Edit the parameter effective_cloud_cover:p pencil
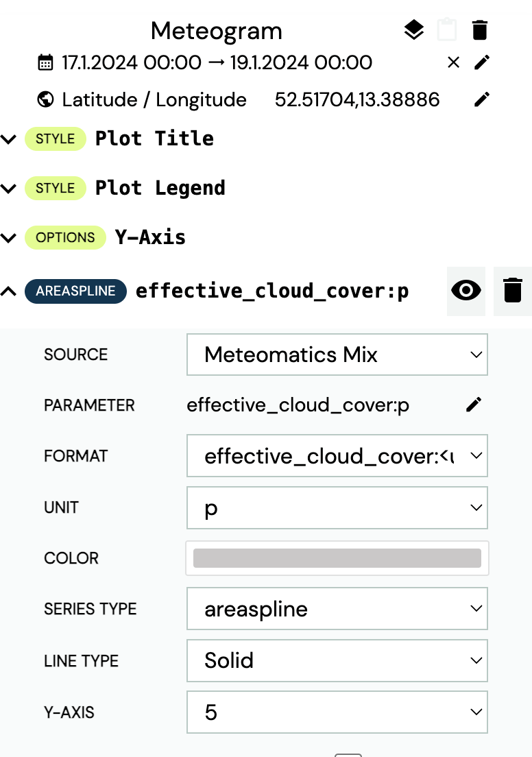 coord(474,405)
